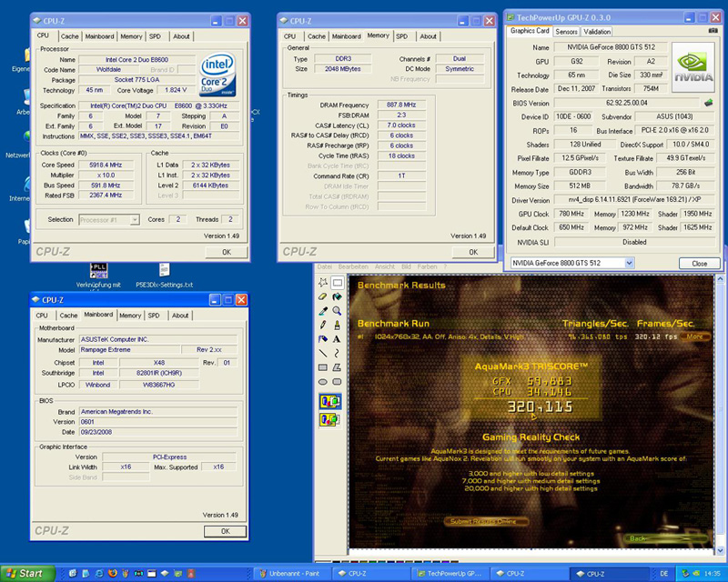
Task: Select the Pick Color eyedropper tool
Action: [x=323, y=311]
